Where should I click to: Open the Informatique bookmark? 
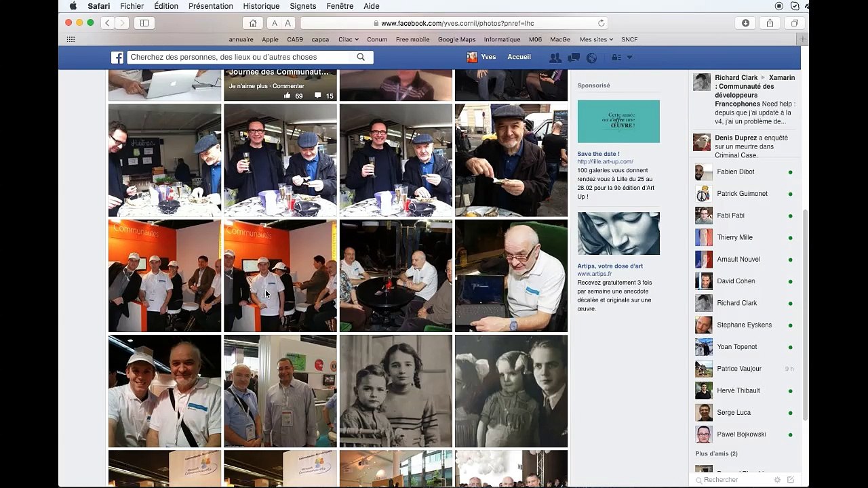[502, 39]
